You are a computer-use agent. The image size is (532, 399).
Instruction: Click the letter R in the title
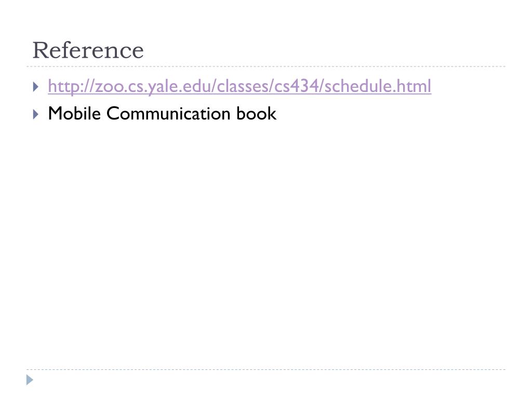[41, 50]
